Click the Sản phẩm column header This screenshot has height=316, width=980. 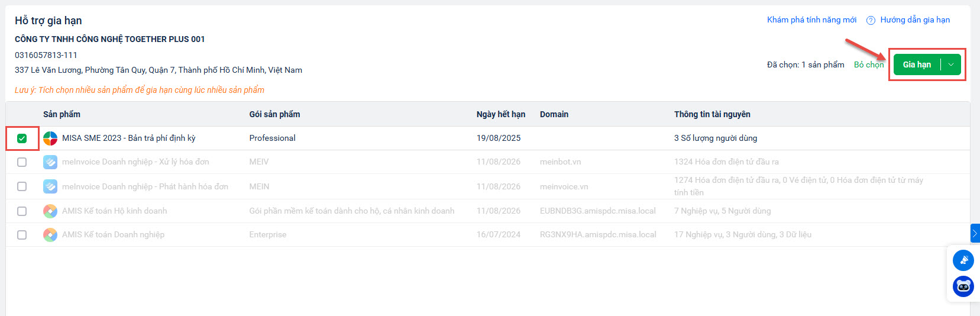pyautogui.click(x=62, y=114)
